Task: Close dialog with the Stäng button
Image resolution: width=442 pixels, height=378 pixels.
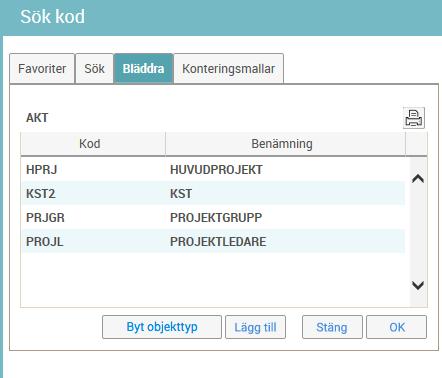Action: 332,327
